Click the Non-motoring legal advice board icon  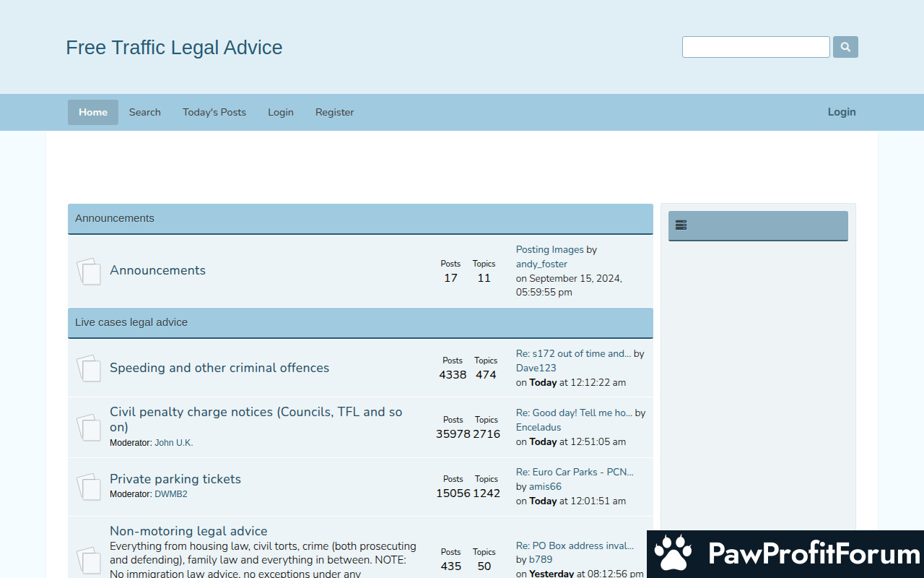(89, 559)
